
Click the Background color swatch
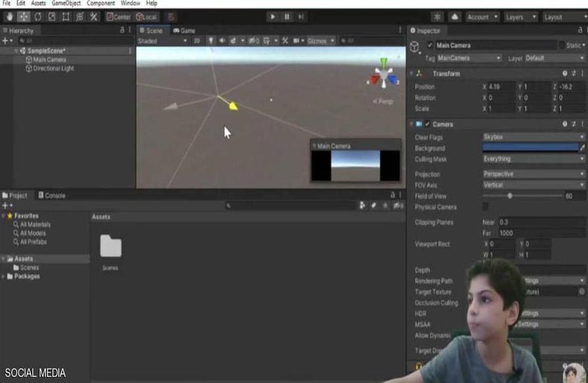pyautogui.click(x=529, y=148)
